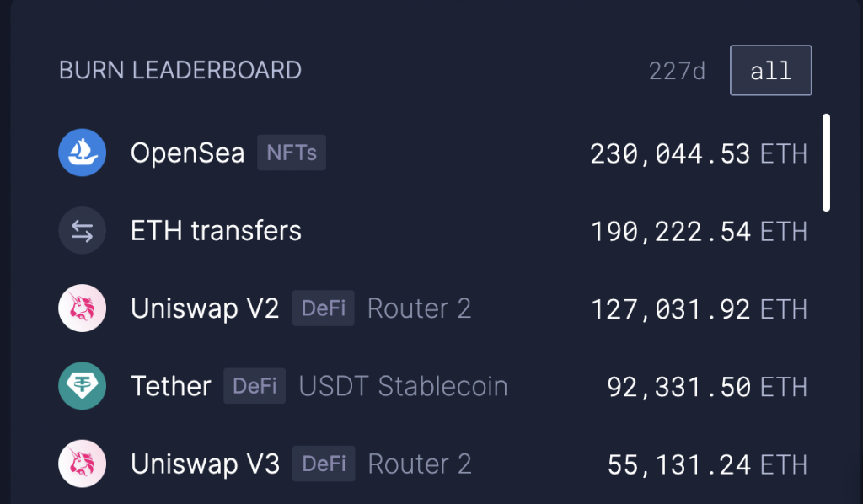Image resolution: width=863 pixels, height=504 pixels.
Task: Click the DeFi tag next to Uniswap V3
Action: pos(324,464)
